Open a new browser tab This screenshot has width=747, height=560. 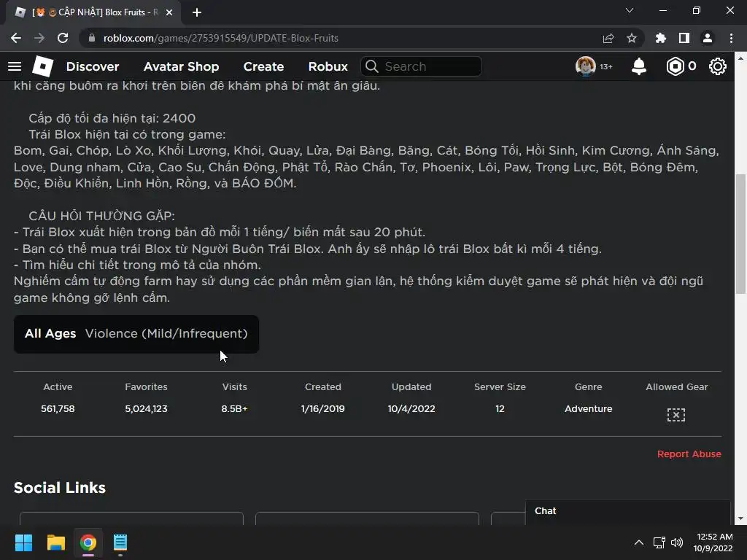point(197,12)
